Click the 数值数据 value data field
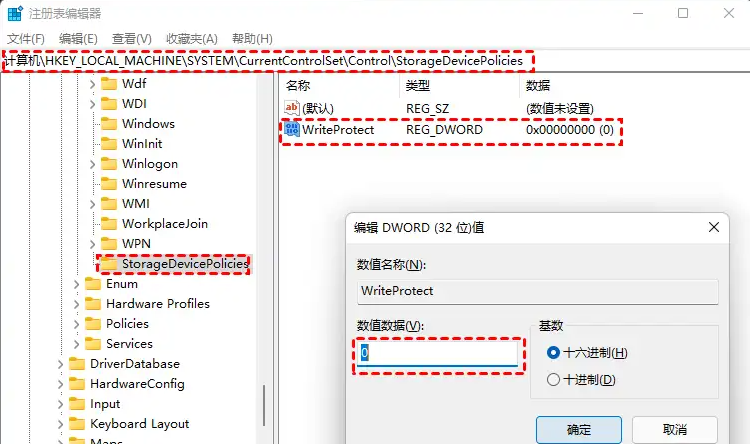Image resolution: width=751 pixels, height=444 pixels. pos(437,353)
